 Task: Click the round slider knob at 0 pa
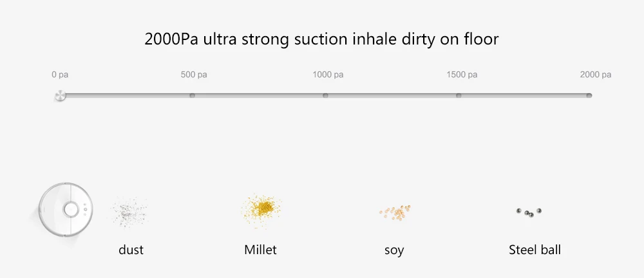[61, 95]
